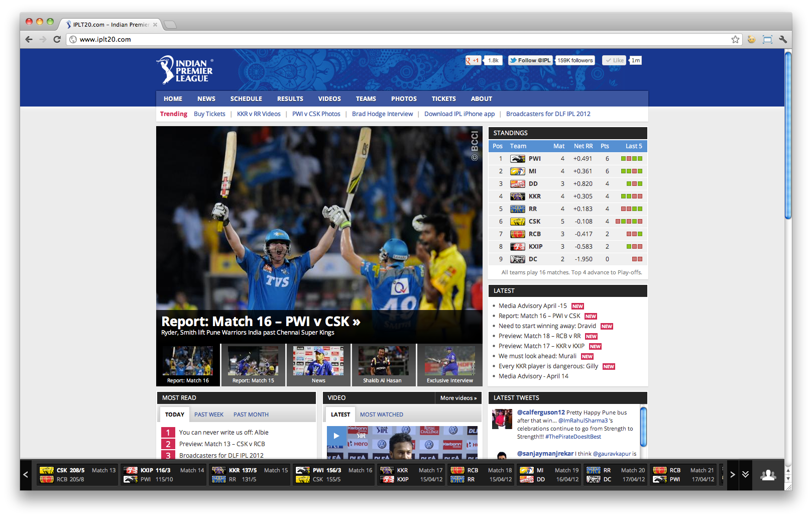Select the News carousel thumbnail
812x518 pixels.
coord(318,365)
